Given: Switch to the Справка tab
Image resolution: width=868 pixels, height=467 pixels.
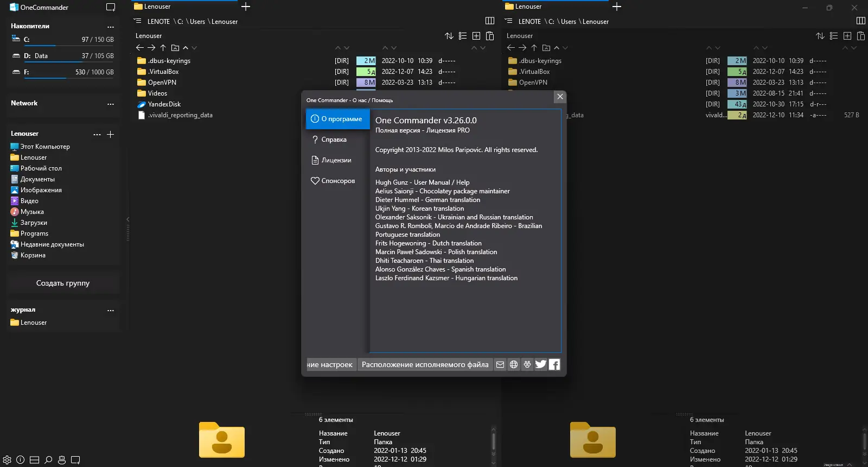Looking at the screenshot, I should (337, 140).
